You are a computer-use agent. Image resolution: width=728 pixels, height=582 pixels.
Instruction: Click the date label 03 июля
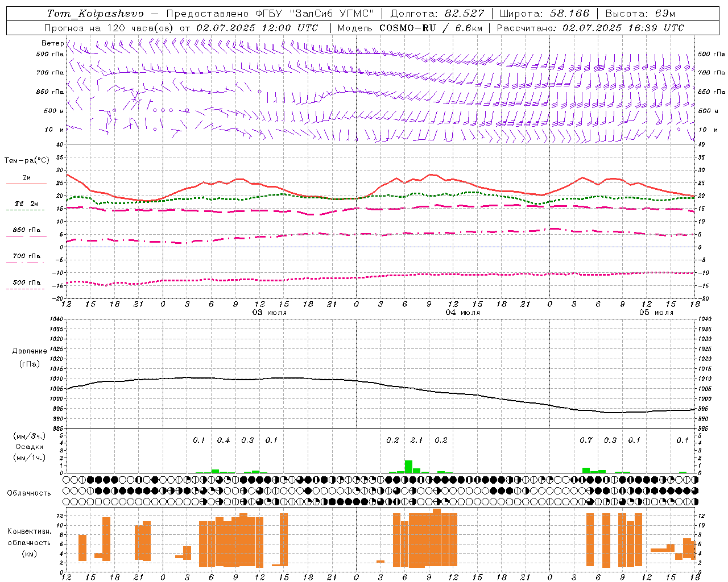pos(270,313)
